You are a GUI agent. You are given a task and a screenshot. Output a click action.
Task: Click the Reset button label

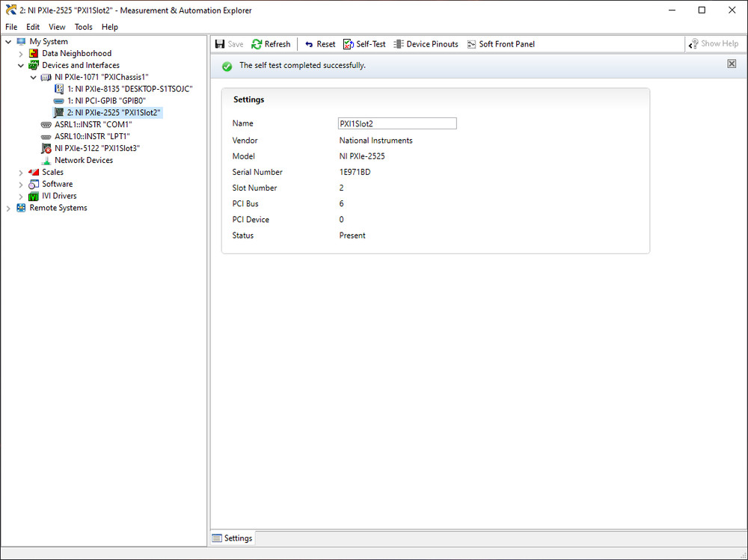tap(326, 44)
